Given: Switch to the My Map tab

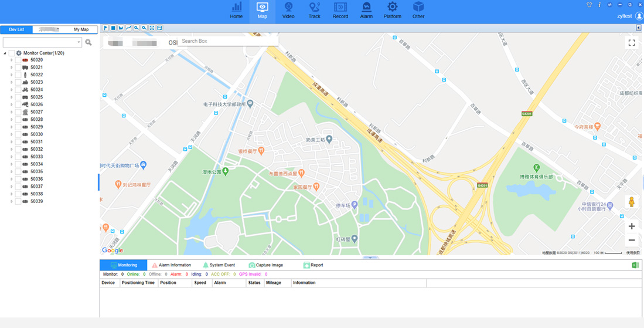Looking at the screenshot, I should (81, 29).
